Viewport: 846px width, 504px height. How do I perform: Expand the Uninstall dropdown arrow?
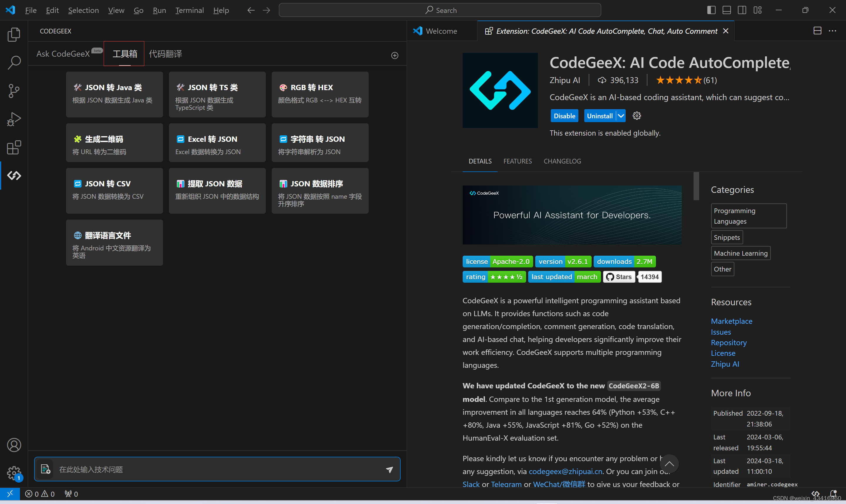(621, 116)
